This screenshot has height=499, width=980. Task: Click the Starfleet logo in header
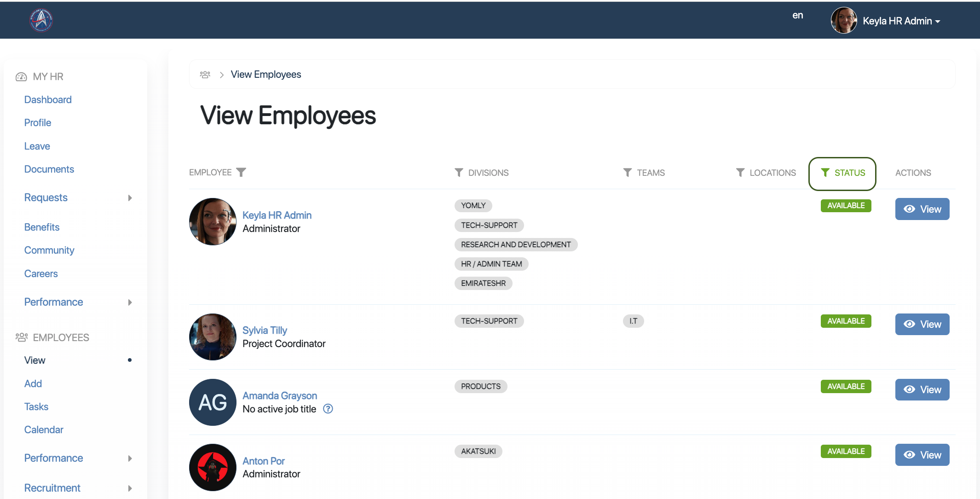(x=41, y=20)
